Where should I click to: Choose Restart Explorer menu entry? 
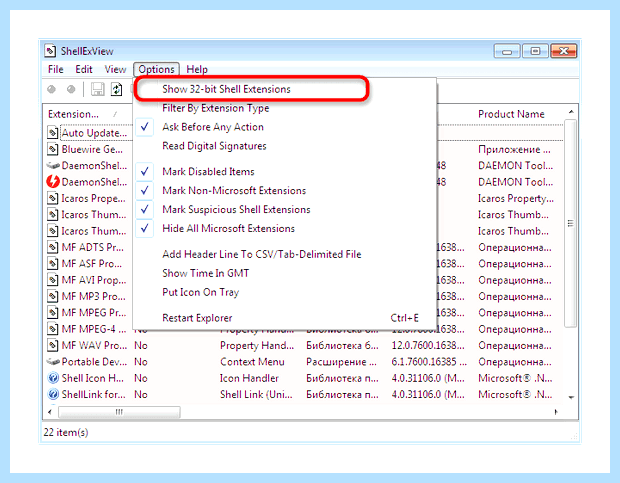coord(285,318)
